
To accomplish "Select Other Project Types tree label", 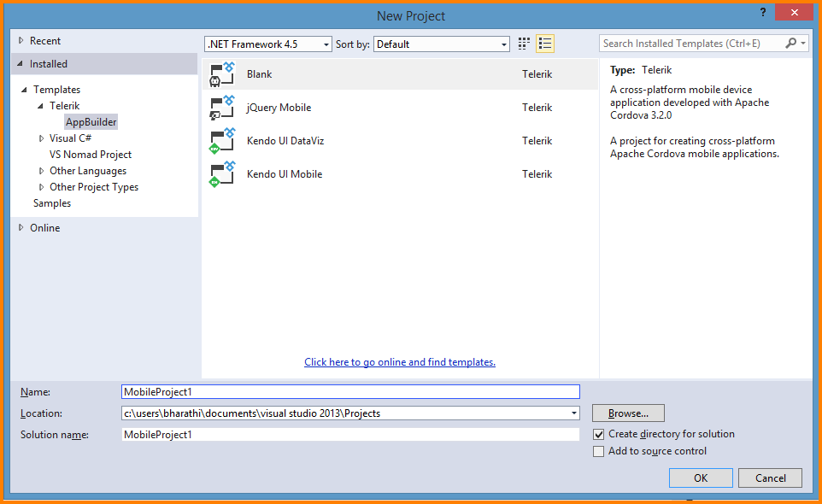I will (x=94, y=187).
